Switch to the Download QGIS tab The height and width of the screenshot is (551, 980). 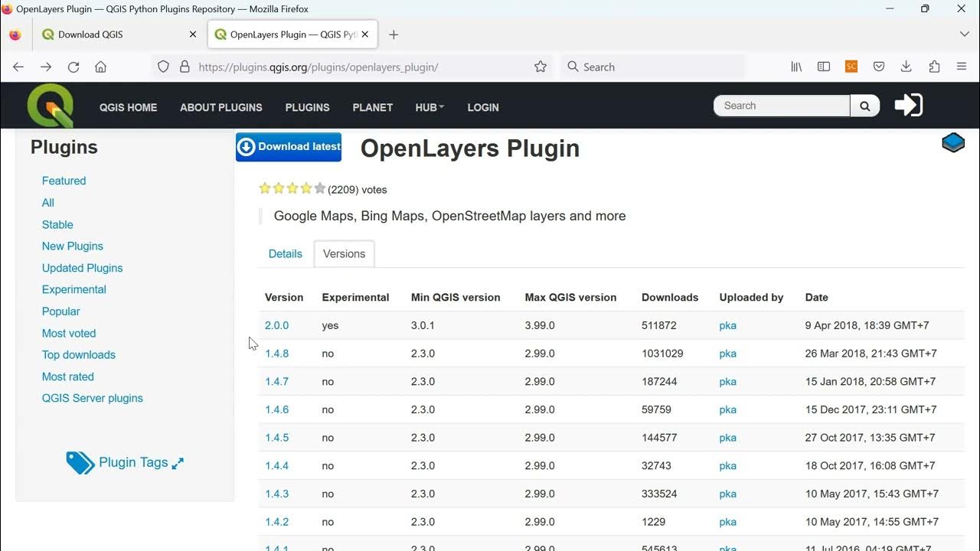[x=119, y=34]
